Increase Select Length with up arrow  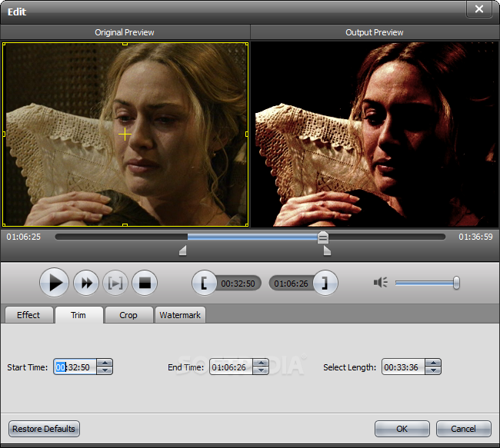click(433, 363)
